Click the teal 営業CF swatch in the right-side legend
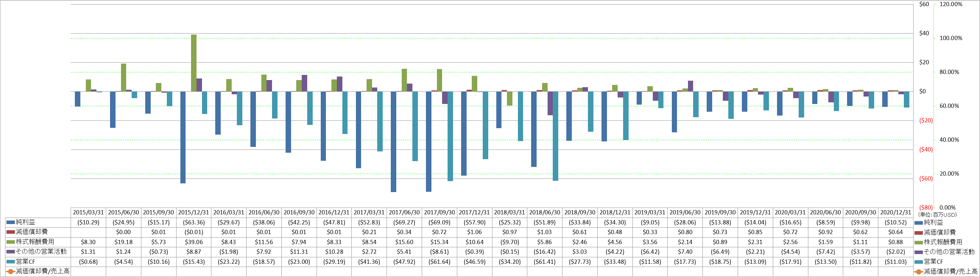Image resolution: width=980 pixels, height=277 pixels. 919,262
